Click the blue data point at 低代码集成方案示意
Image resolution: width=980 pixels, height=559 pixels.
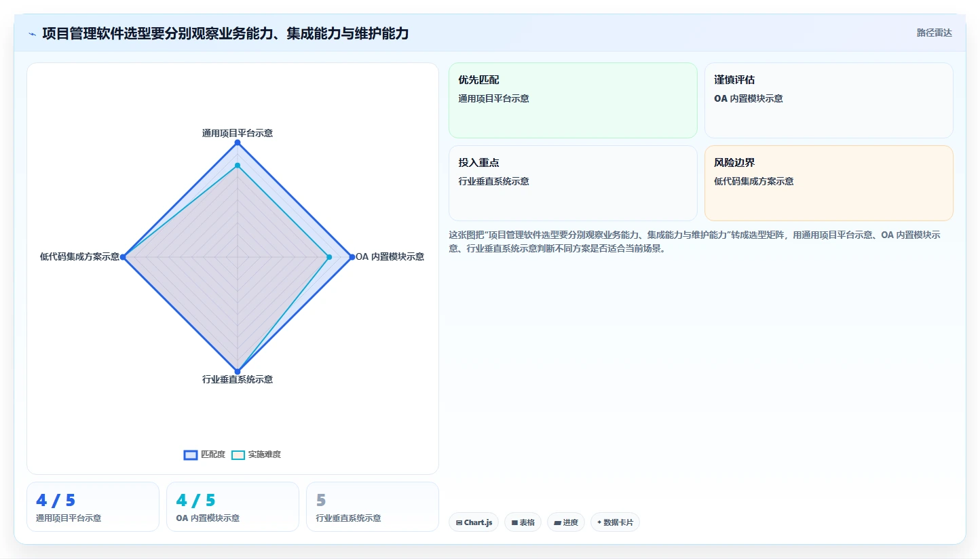[123, 256]
